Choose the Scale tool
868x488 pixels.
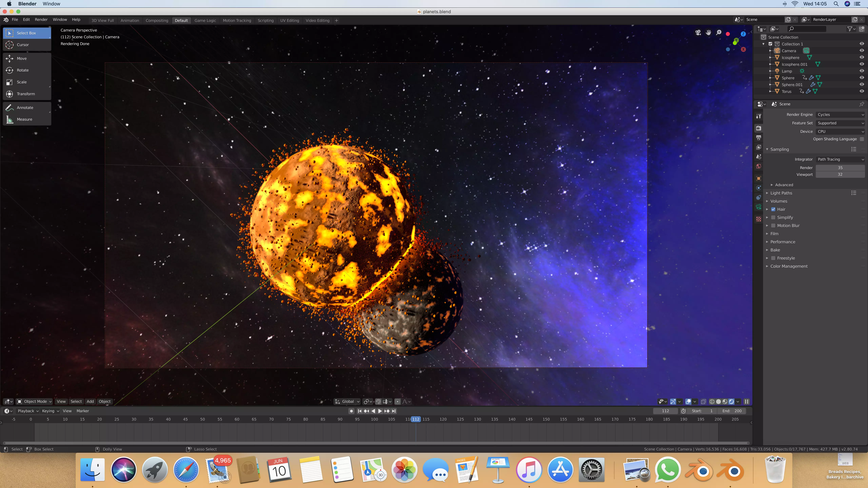pyautogui.click(x=27, y=82)
